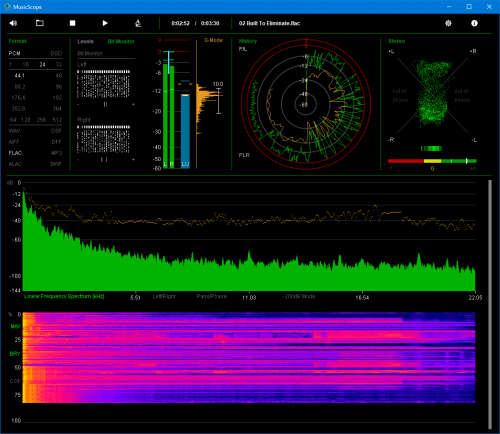Screen dimensions: 500x434
Task: Click the 88.2 sample rate value
Action: pyautogui.click(x=20, y=87)
